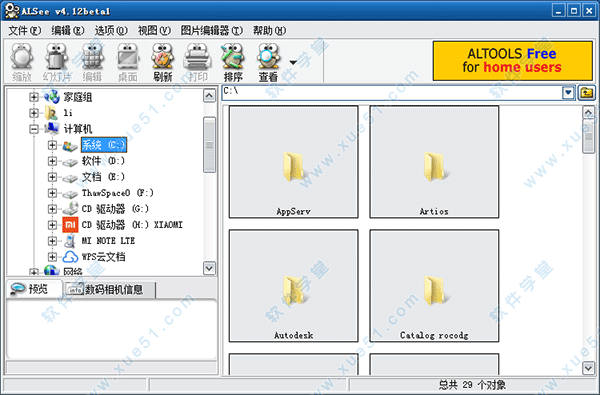Click the 查看 view icon

[x=268, y=62]
